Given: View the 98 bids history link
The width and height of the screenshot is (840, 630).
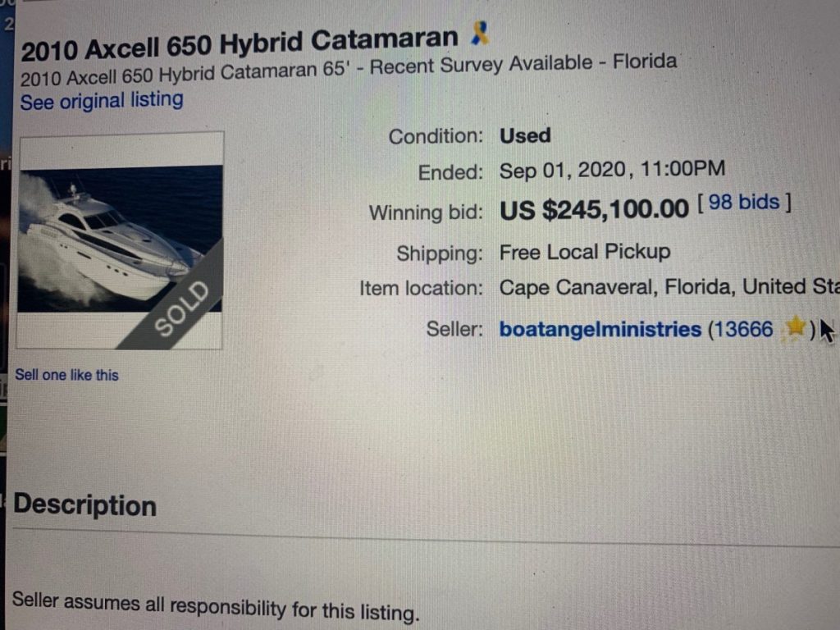Looking at the screenshot, I should (744, 203).
